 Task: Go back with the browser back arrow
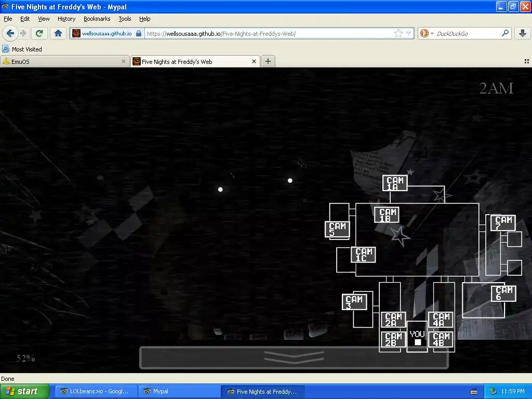[10, 33]
